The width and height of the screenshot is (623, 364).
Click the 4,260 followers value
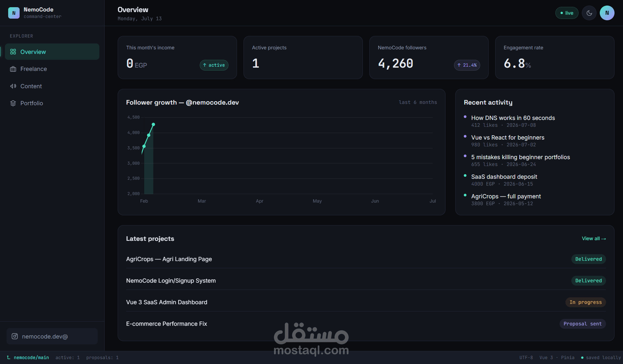(x=396, y=63)
